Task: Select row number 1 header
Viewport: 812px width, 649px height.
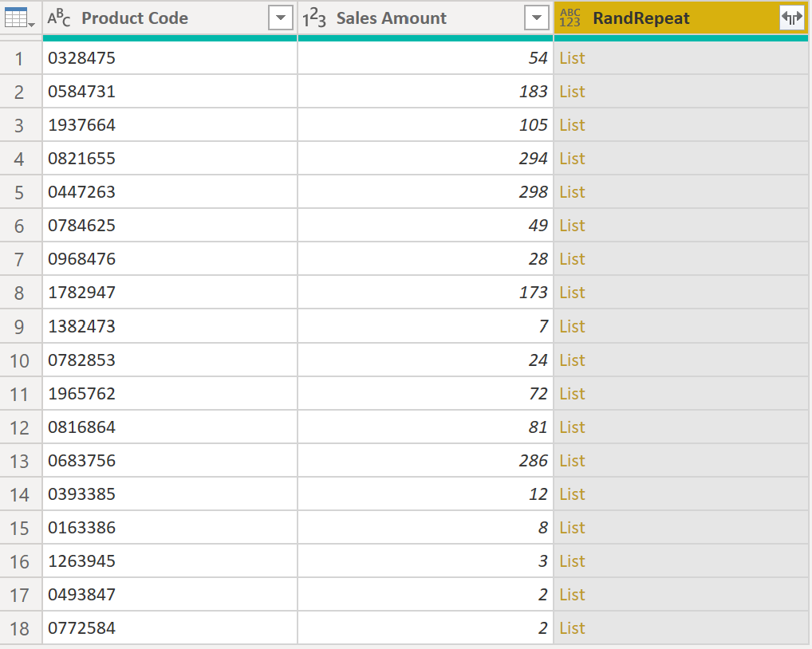Action: 21,58
